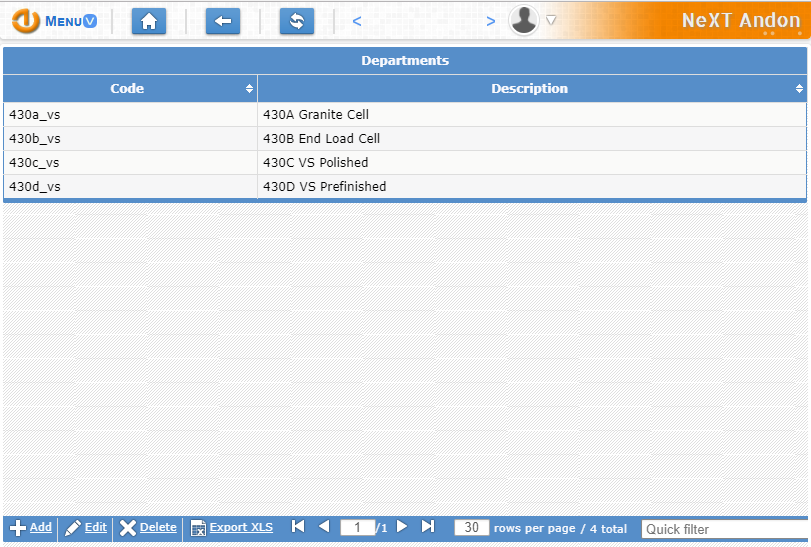Screen dimensions: 811x547
Task: Sort the table by Description column
Action: pyautogui.click(x=529, y=89)
